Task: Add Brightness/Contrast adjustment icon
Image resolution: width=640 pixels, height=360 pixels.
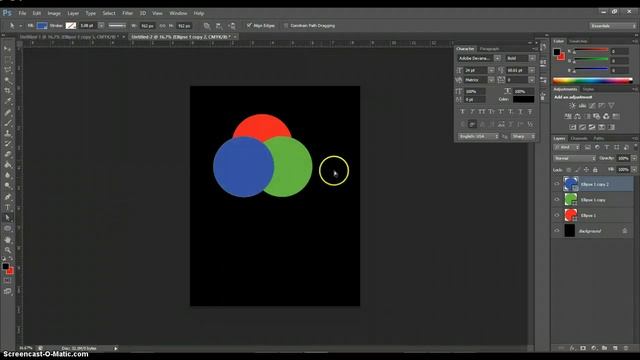Action: 572,106
